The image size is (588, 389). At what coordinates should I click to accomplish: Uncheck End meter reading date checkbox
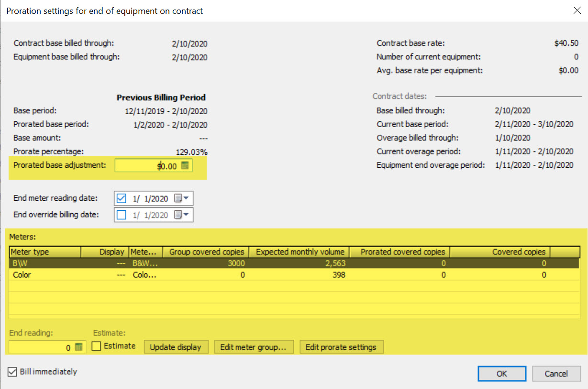[122, 198]
